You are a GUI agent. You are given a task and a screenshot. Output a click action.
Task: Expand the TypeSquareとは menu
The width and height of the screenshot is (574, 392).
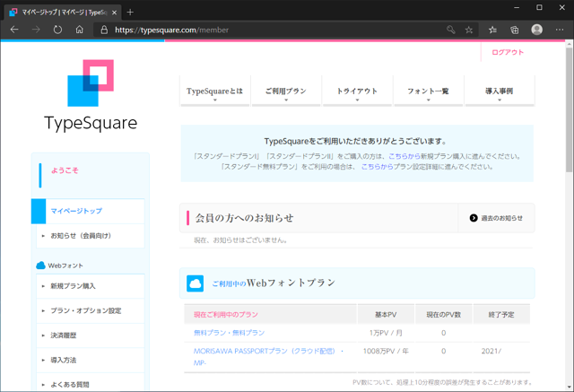click(215, 91)
